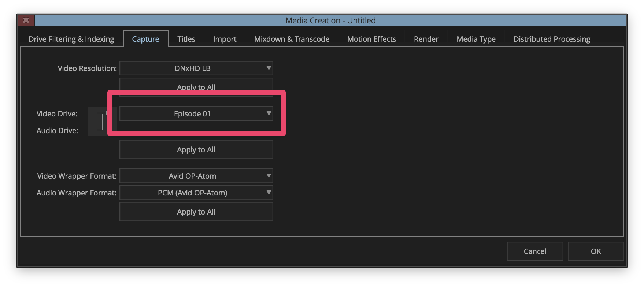Click Apply to All below the drive selector
The width and height of the screenshot is (644, 287).
pyautogui.click(x=196, y=150)
